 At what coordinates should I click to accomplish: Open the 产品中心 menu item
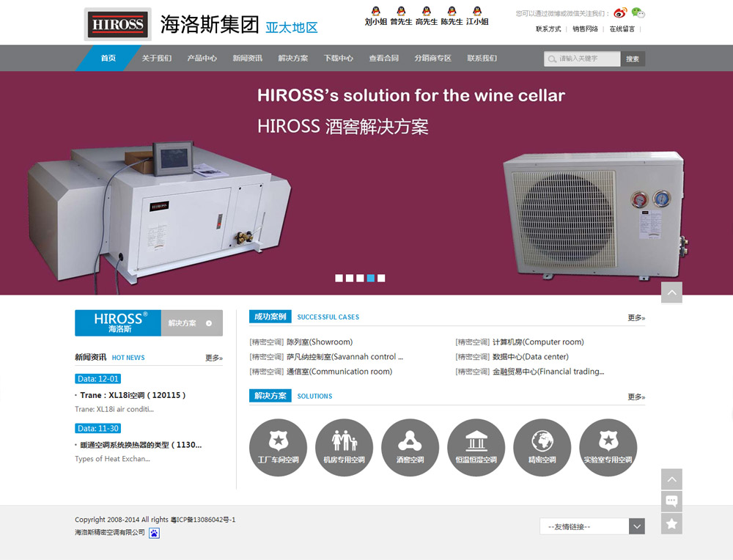pyautogui.click(x=202, y=58)
